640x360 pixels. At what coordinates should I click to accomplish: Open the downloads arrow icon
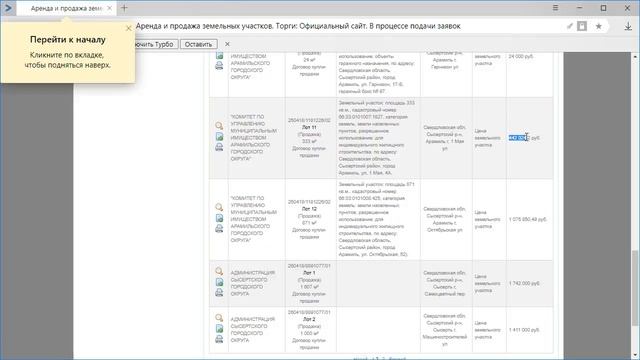click(x=628, y=26)
